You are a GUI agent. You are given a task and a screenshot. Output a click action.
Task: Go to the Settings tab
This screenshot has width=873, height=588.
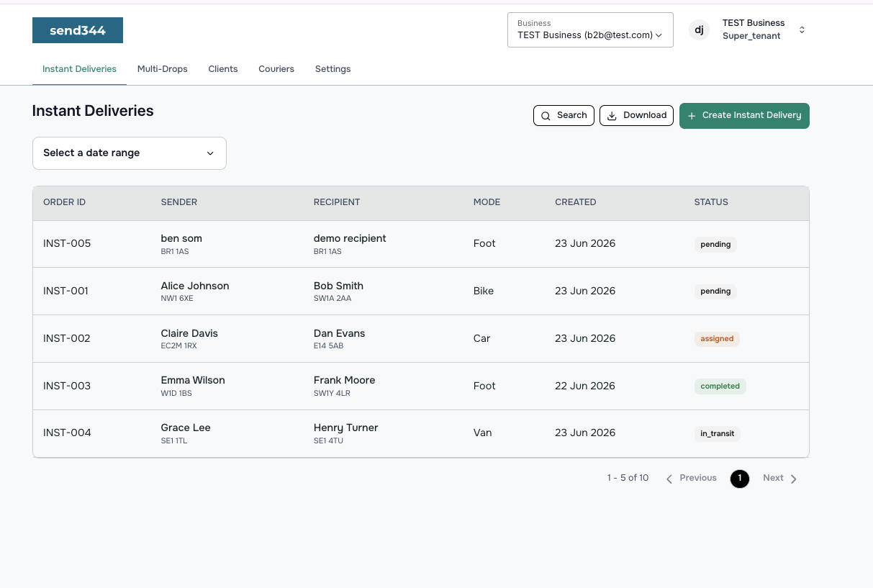(333, 69)
